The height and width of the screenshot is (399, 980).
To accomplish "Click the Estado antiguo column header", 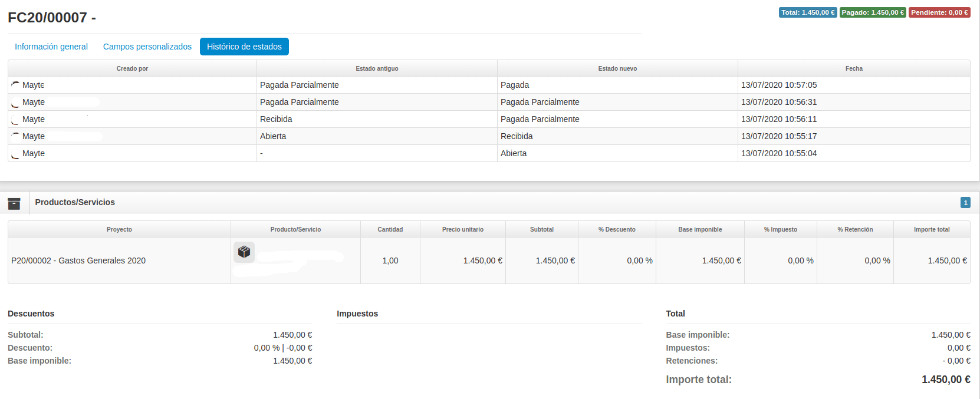I will pyautogui.click(x=377, y=68).
